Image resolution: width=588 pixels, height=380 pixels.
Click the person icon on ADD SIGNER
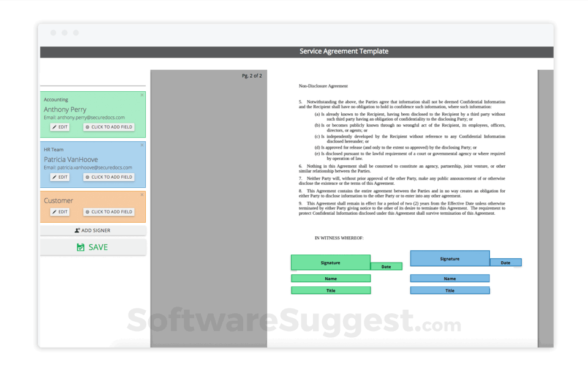pyautogui.click(x=76, y=231)
